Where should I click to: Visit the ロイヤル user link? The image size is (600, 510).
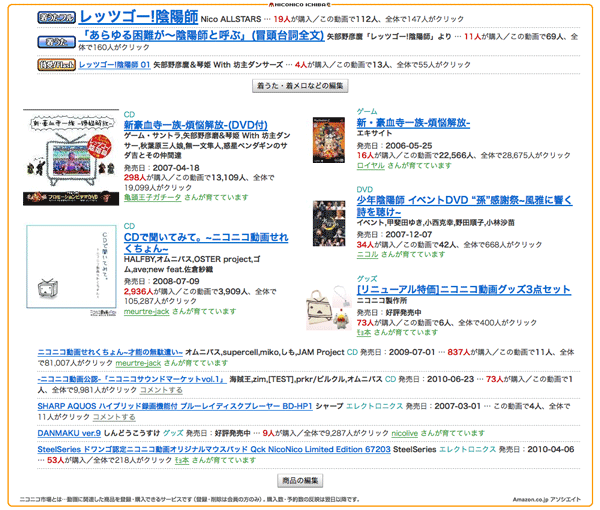(x=370, y=166)
